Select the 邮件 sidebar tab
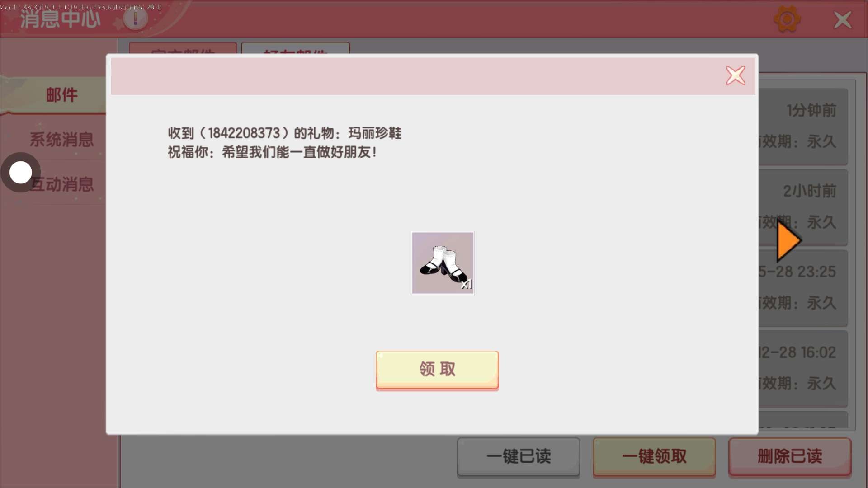This screenshot has height=488, width=868. tap(62, 95)
